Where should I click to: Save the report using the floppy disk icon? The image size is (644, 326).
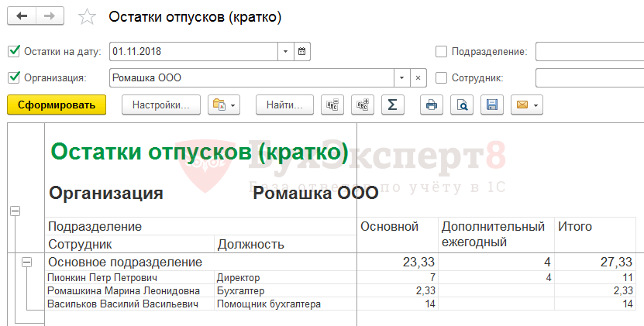tap(491, 105)
